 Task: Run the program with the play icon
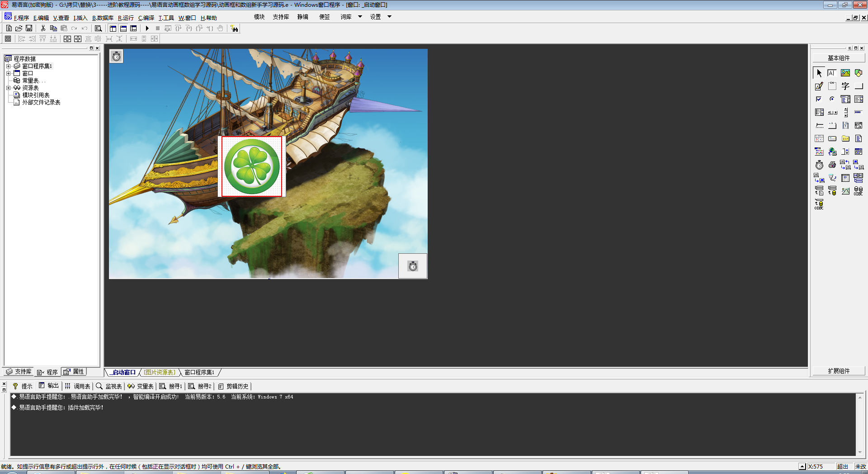[x=147, y=28]
